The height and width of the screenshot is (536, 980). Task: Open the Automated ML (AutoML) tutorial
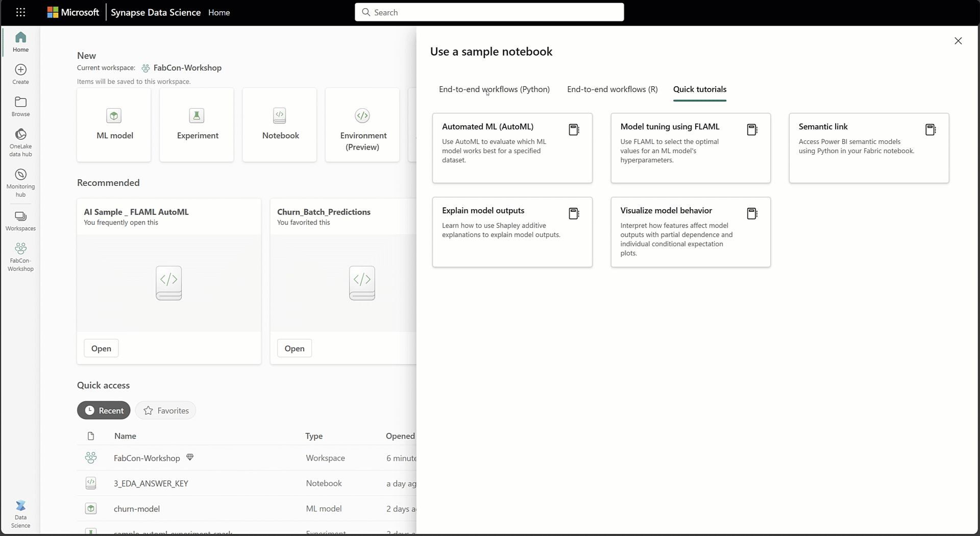point(512,148)
